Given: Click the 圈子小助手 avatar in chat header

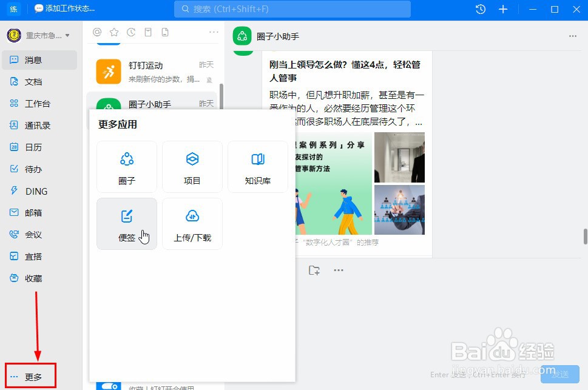Looking at the screenshot, I should point(242,36).
